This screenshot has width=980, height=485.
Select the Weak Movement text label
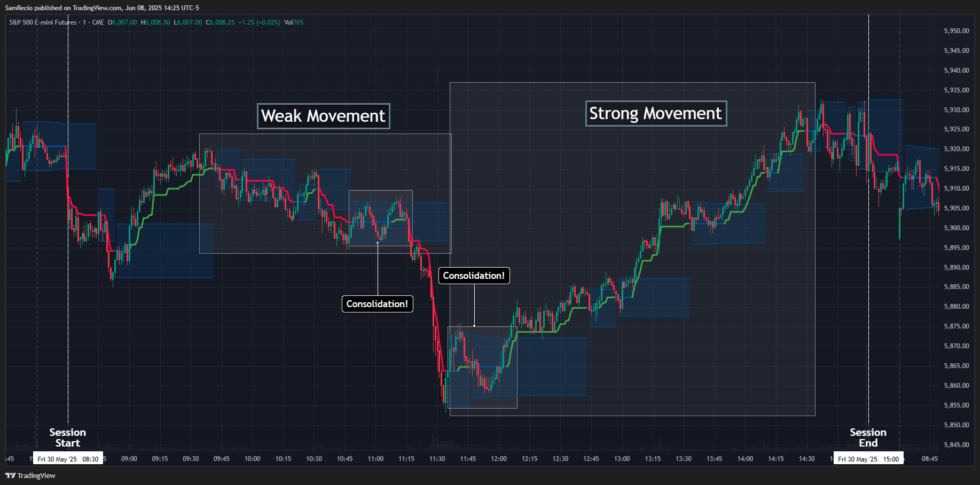[x=323, y=116]
